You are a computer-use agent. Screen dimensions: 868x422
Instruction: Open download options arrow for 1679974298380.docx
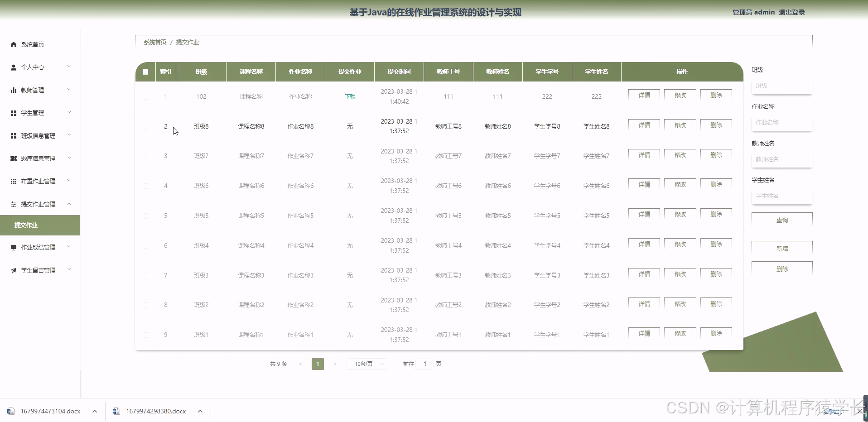coord(200,411)
